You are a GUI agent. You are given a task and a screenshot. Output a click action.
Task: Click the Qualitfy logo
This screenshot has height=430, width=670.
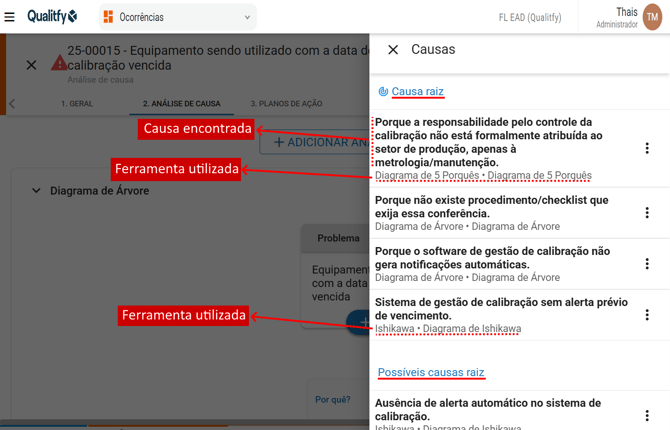click(x=52, y=17)
